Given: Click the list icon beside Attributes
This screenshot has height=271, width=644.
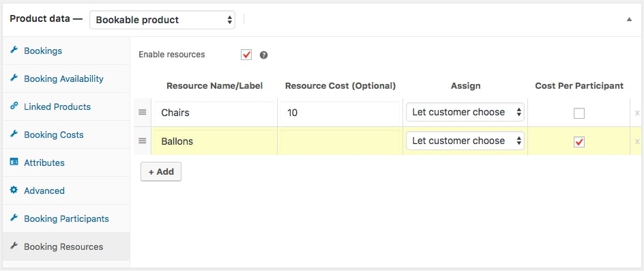Looking at the screenshot, I should tap(14, 162).
